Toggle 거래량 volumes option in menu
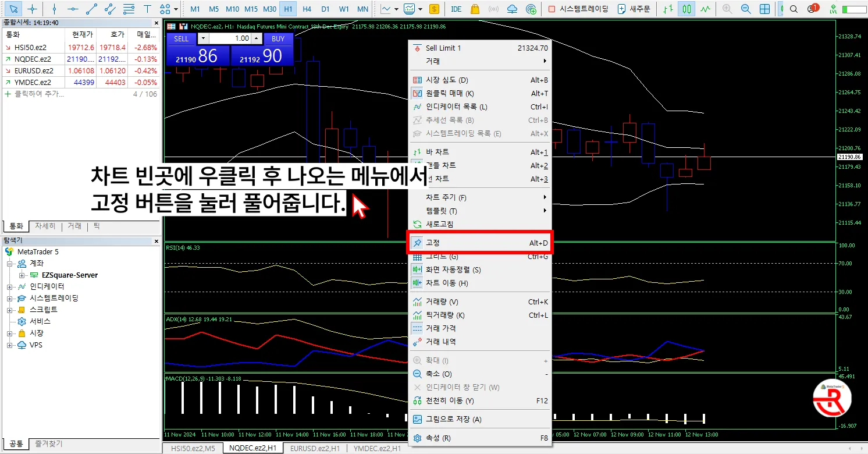The width and height of the screenshot is (868, 454). coord(480,302)
